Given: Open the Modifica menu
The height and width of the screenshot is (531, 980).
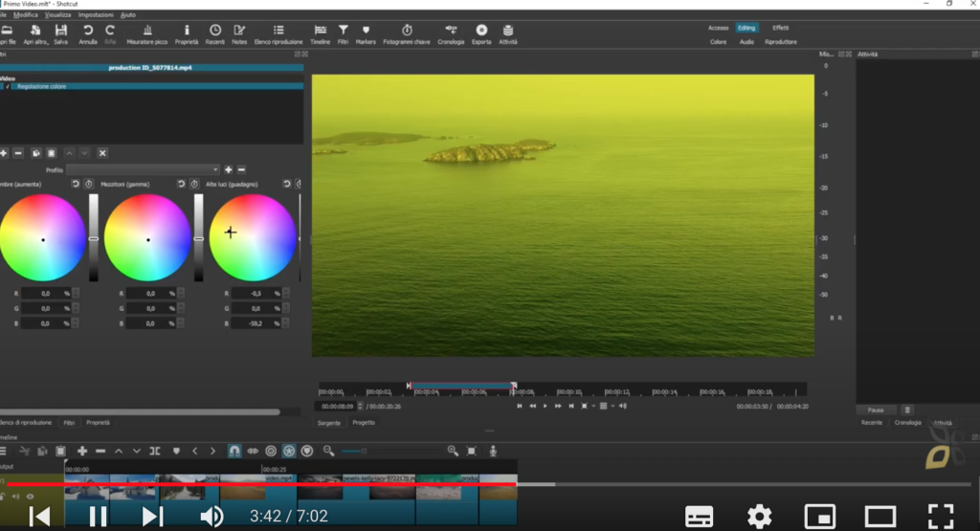Looking at the screenshot, I should 26,14.
